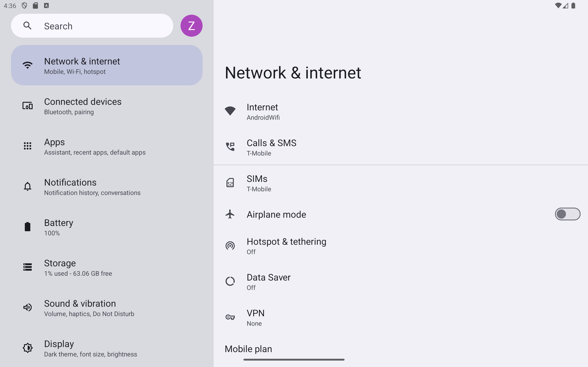The image size is (588, 367).
Task: Click the Search settings field
Action: (102, 26)
